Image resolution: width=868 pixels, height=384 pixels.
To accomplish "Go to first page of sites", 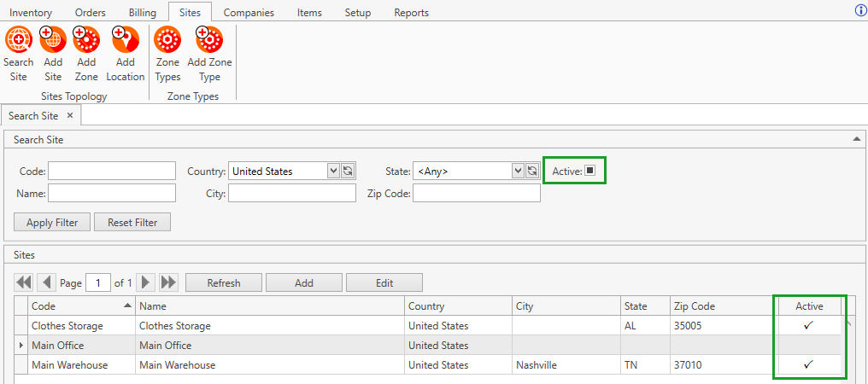I will (x=24, y=282).
